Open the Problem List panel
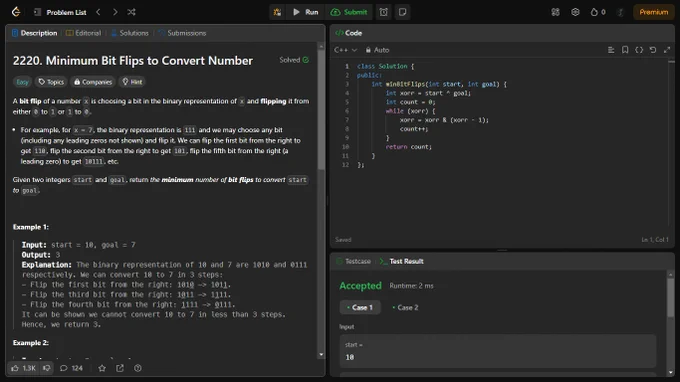Viewport: 680px width, 382px height. coord(60,12)
